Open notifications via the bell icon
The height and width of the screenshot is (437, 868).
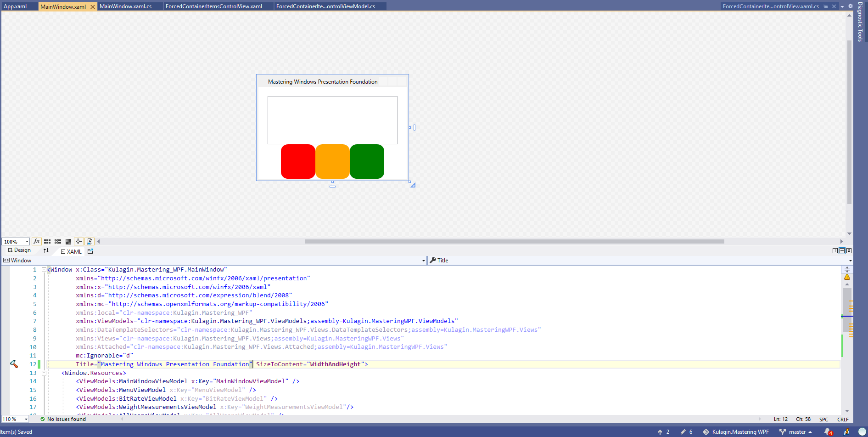tap(827, 431)
